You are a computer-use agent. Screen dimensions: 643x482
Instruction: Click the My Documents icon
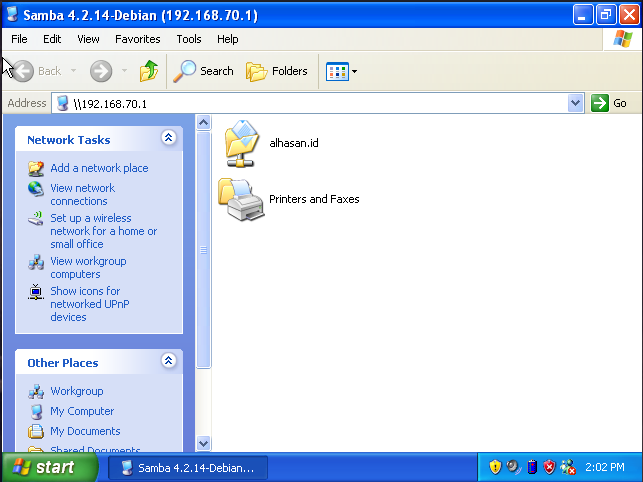(36, 431)
